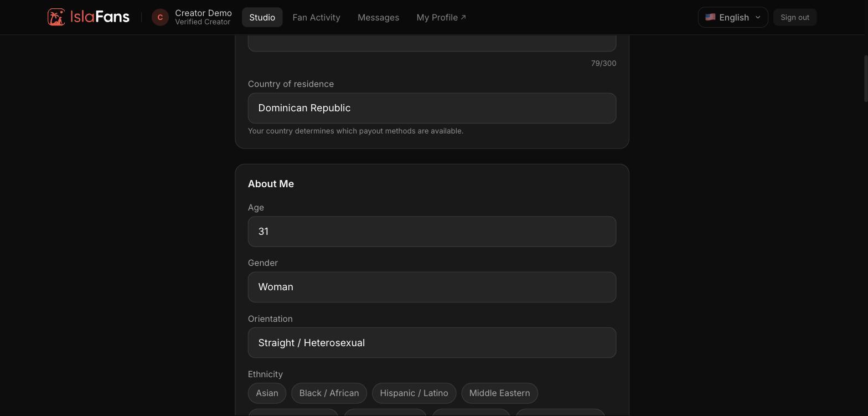Open the Orientation dropdown
Image resolution: width=868 pixels, height=416 pixels.
pos(432,342)
